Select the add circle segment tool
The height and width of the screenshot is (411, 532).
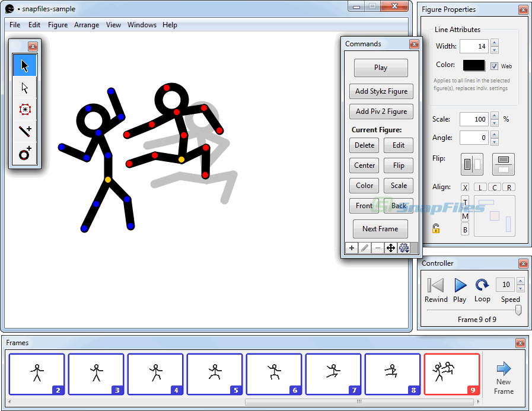tap(24, 153)
